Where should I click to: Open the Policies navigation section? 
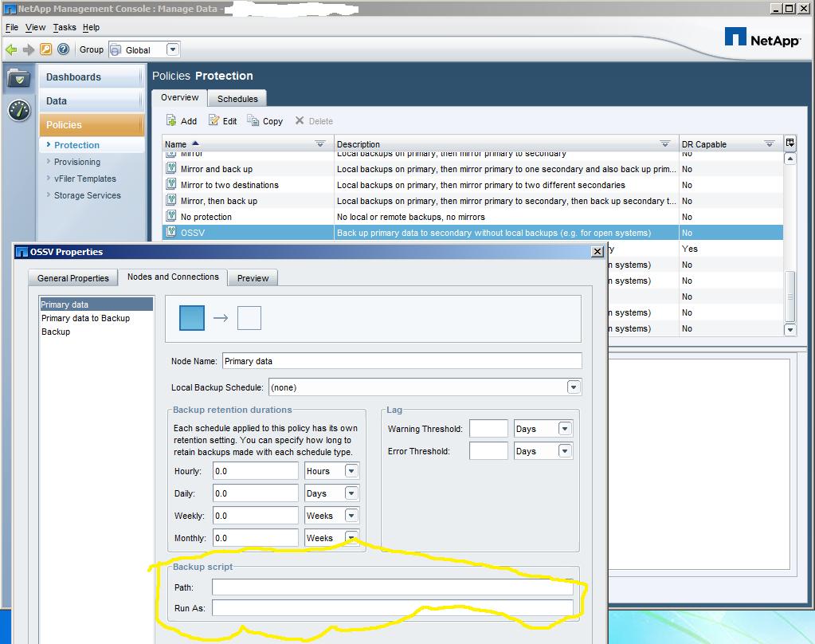[91, 125]
